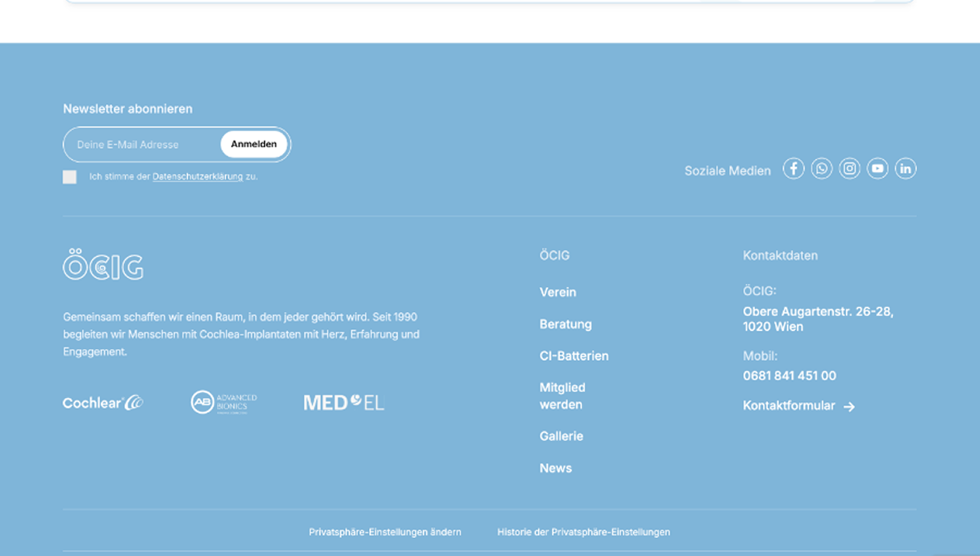
Task: Click the ÖCIG footer logo
Action: pos(103,264)
